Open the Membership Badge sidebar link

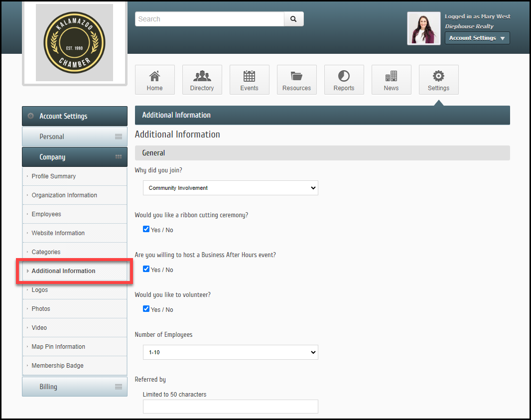point(57,366)
